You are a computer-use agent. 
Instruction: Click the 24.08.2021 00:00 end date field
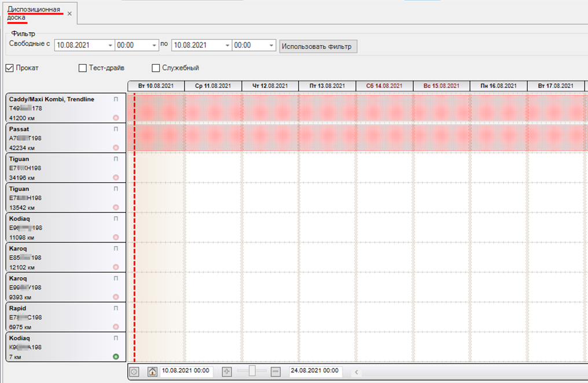tap(315, 371)
